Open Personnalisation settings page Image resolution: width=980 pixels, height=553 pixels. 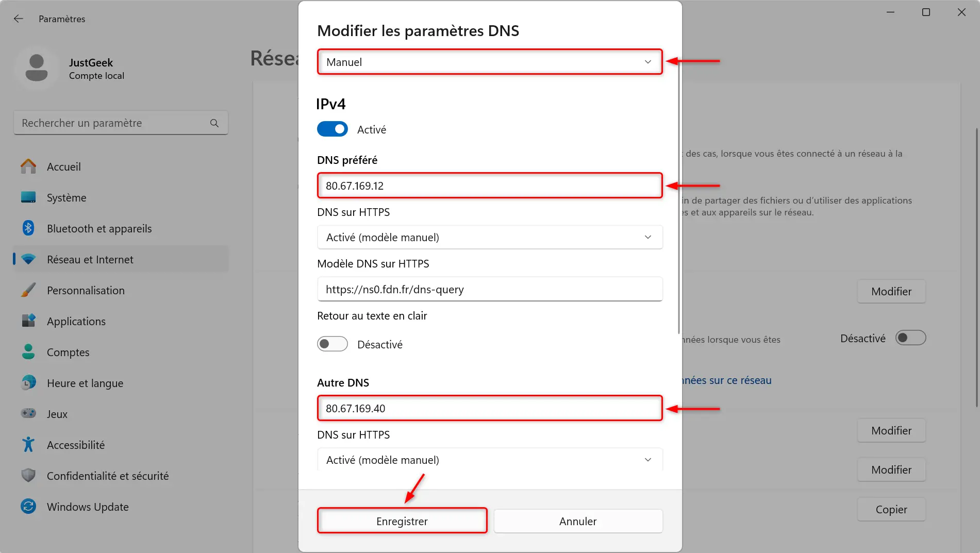pyautogui.click(x=121, y=290)
